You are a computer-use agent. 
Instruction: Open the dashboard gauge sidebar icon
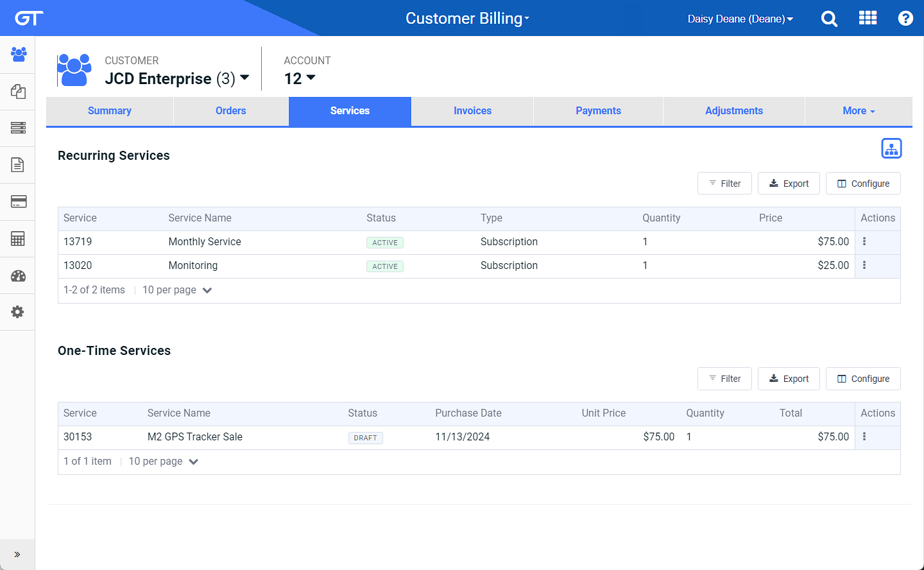pos(18,276)
